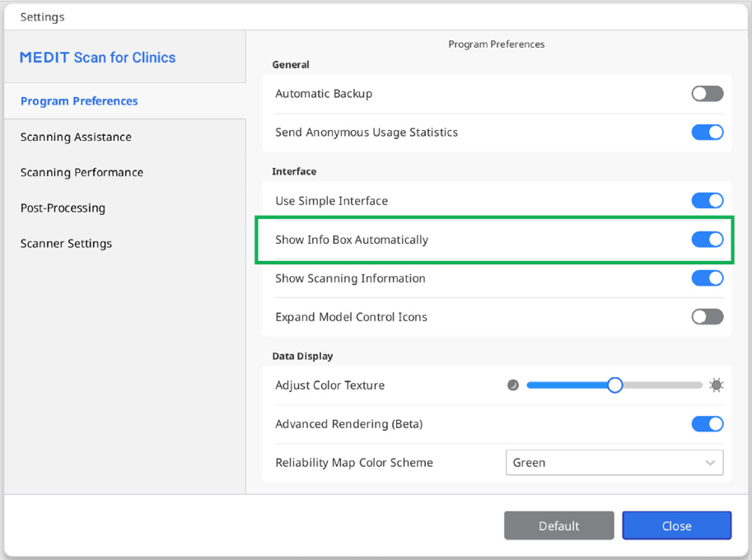Click the Automatic Backup label
Image resolution: width=752 pixels, height=560 pixels.
(x=324, y=94)
